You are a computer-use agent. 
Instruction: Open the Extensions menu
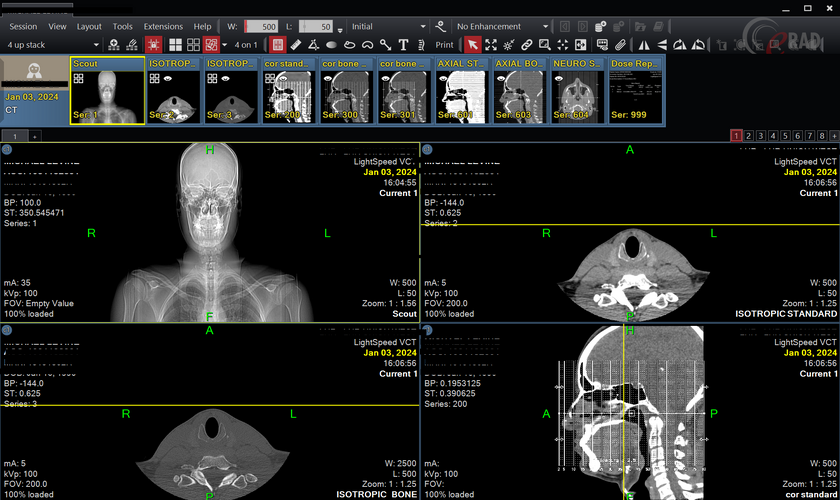coord(163,26)
